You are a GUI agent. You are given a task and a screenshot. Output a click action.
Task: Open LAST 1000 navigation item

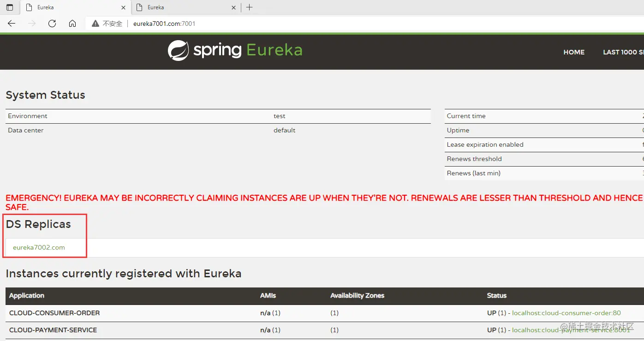623,52
